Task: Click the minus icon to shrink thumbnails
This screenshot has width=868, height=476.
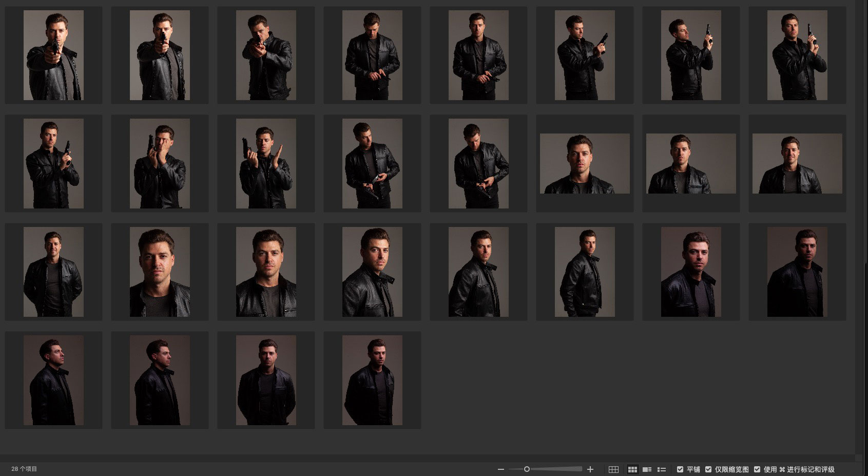Action: click(501, 469)
